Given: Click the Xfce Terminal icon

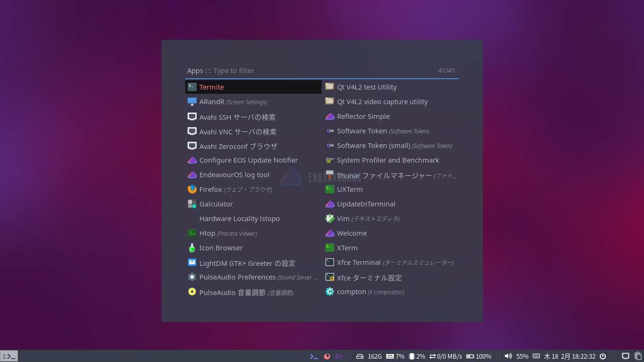Looking at the screenshot, I should coord(330,262).
